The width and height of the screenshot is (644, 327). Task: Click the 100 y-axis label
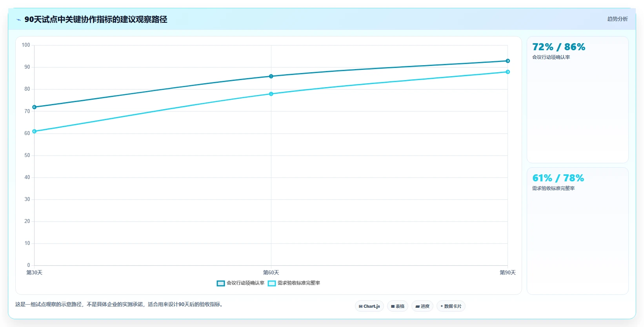point(26,45)
